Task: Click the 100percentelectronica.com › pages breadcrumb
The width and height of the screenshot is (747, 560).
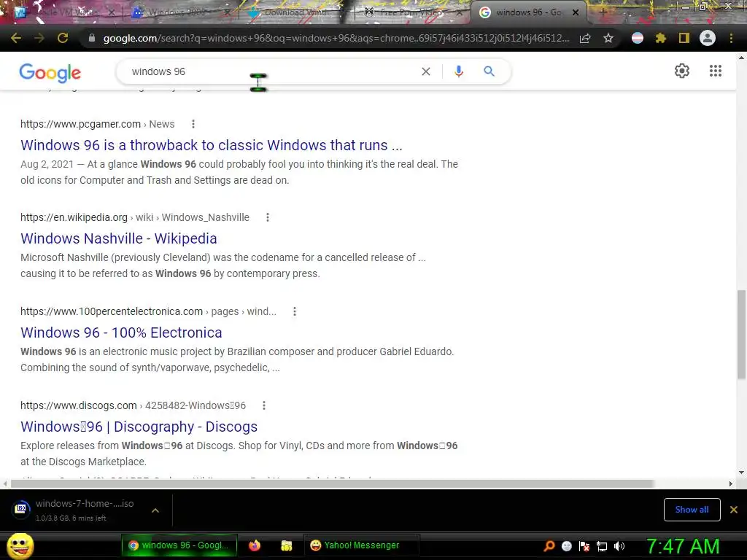Action: (x=148, y=311)
